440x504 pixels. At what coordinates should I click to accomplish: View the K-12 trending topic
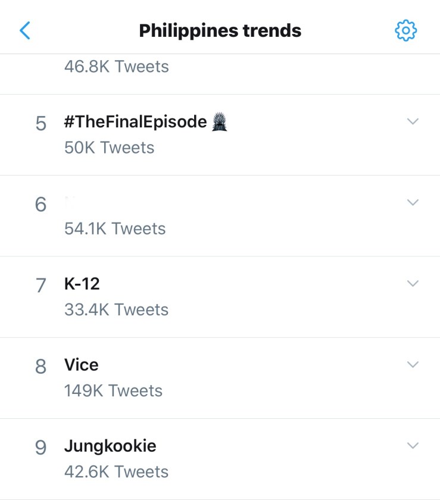click(x=82, y=284)
